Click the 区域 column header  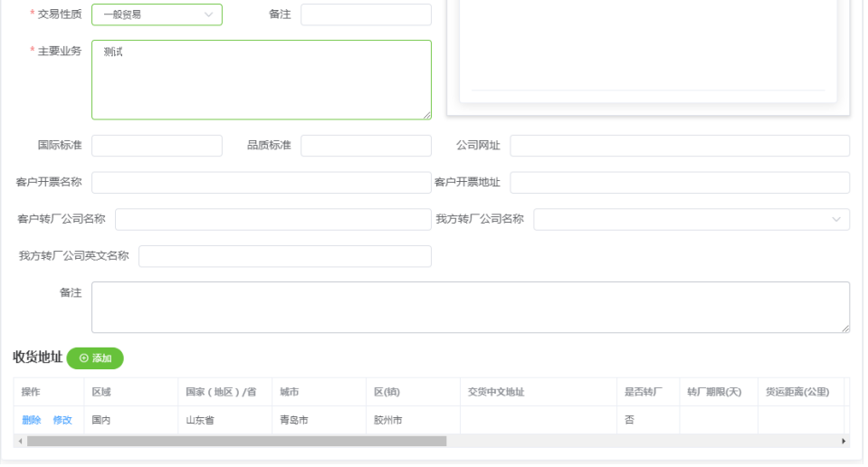pos(131,392)
